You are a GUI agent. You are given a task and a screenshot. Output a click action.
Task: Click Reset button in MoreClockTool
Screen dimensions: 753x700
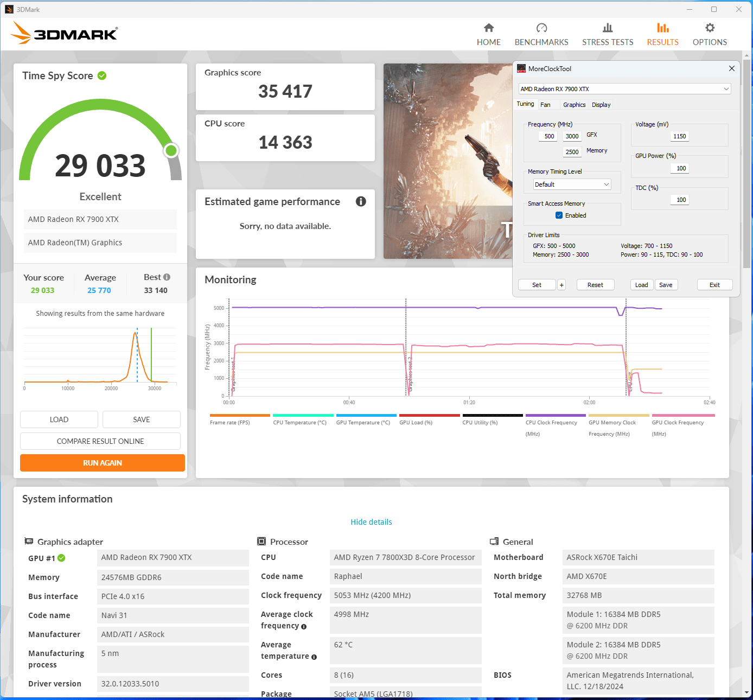tap(595, 285)
